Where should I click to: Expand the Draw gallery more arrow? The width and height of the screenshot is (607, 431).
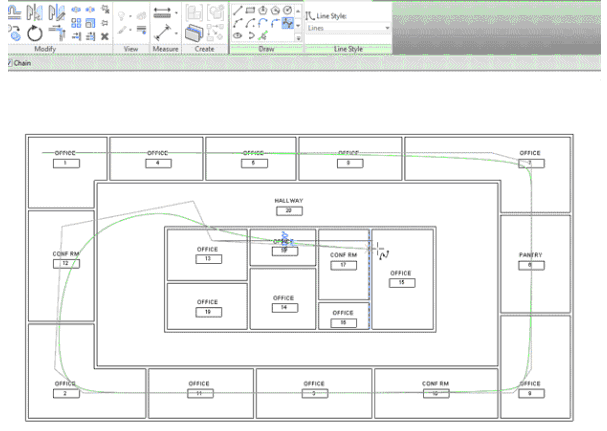click(x=300, y=35)
